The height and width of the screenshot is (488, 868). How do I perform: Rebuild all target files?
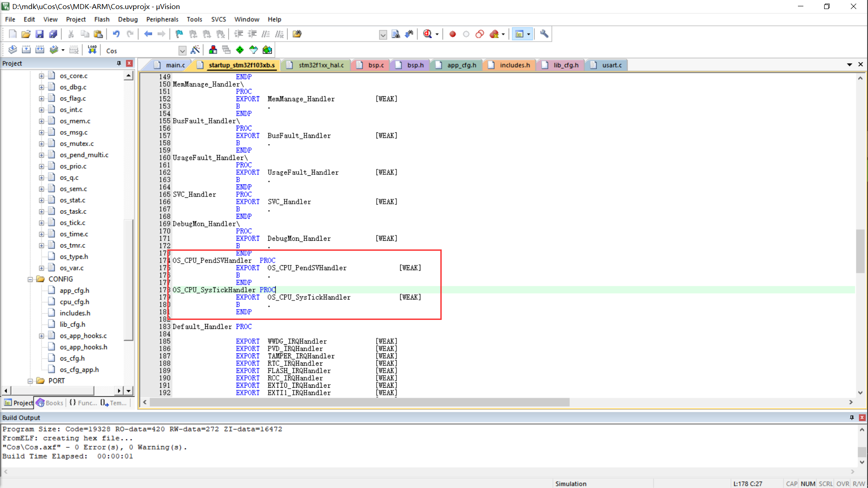tap(40, 50)
